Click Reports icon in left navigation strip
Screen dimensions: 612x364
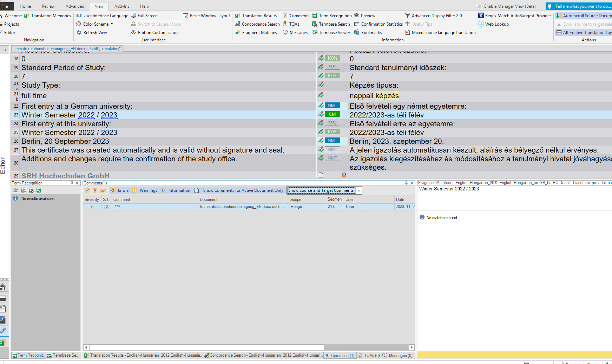(3, 309)
